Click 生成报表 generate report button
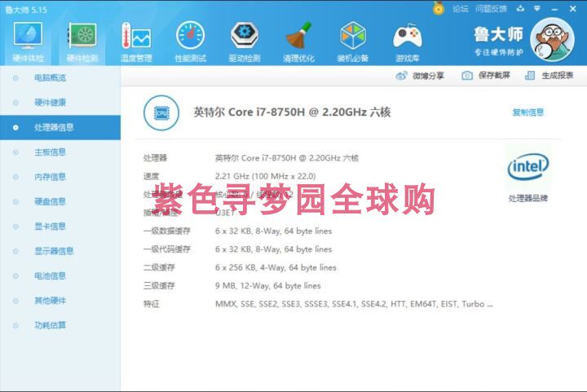Screen dimensions: 587x392 click(549, 76)
